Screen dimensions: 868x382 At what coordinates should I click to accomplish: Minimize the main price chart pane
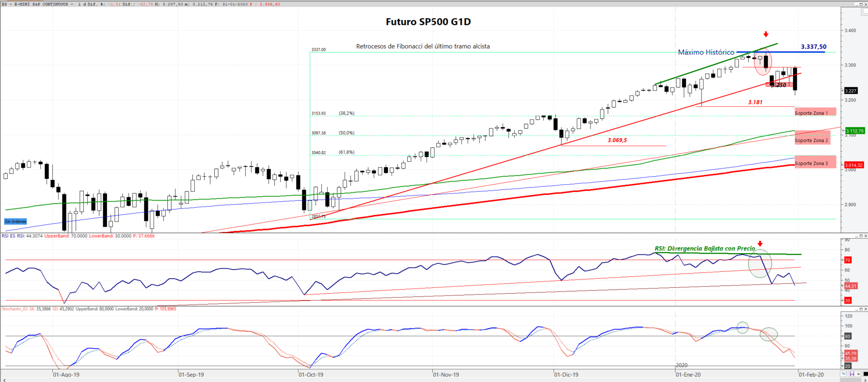point(856,4)
